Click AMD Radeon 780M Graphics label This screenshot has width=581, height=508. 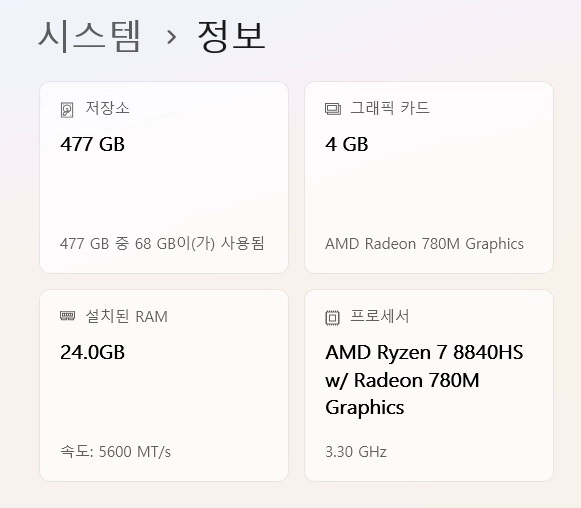424,244
